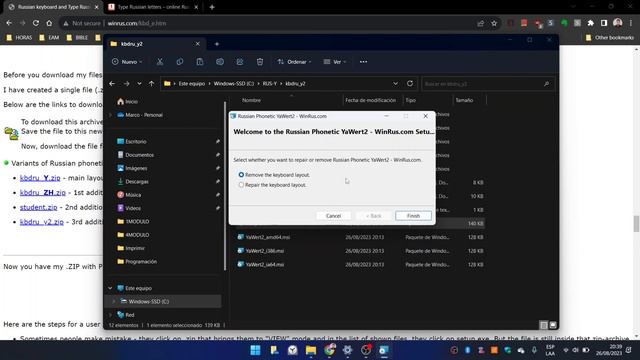Screen dimensions: 640x360
Task: Go forward in File Explorer
Action: pyautogui.click(x=126, y=83)
